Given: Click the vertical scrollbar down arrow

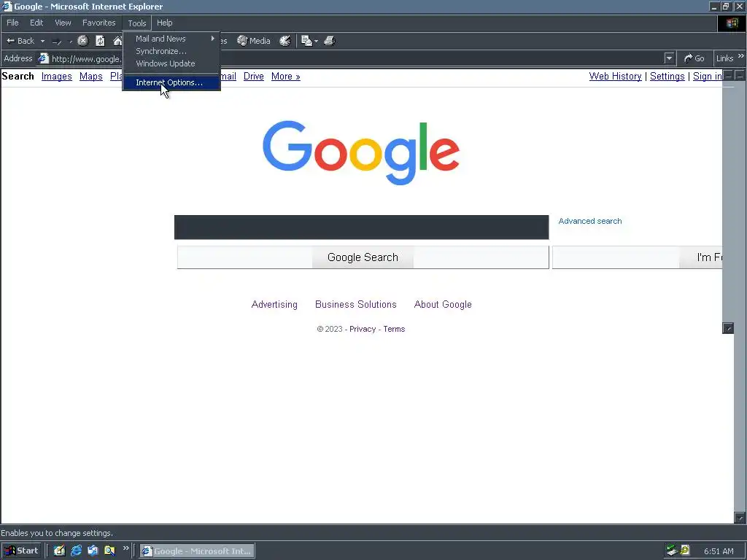Looking at the screenshot, I should 740,518.
